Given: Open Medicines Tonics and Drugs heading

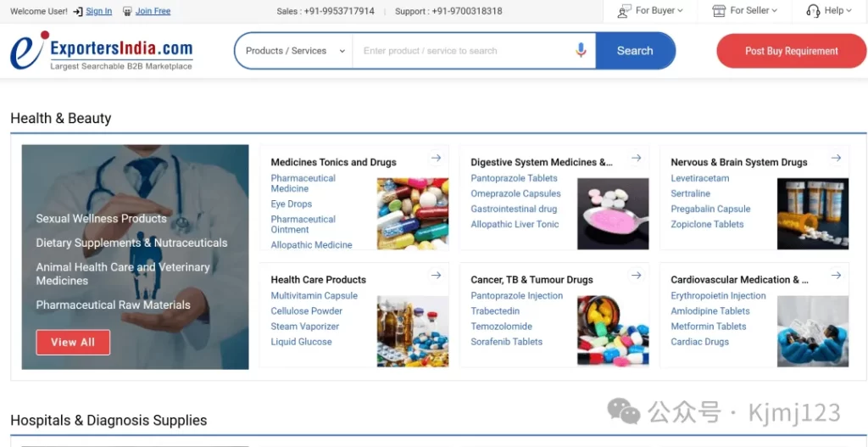Looking at the screenshot, I should (x=333, y=162).
